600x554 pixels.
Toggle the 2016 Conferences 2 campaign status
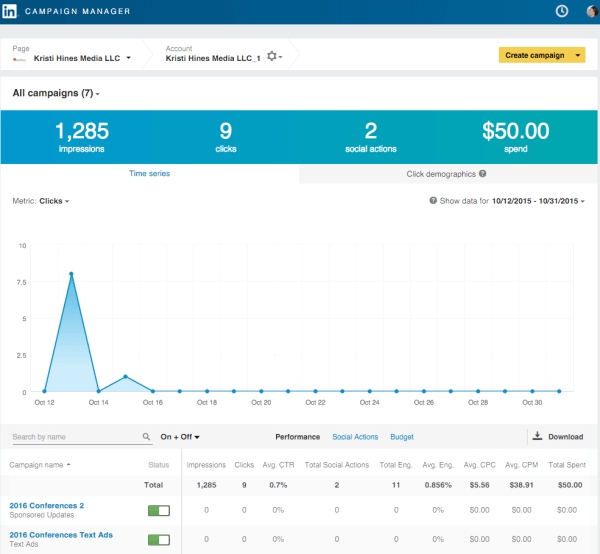click(x=159, y=510)
